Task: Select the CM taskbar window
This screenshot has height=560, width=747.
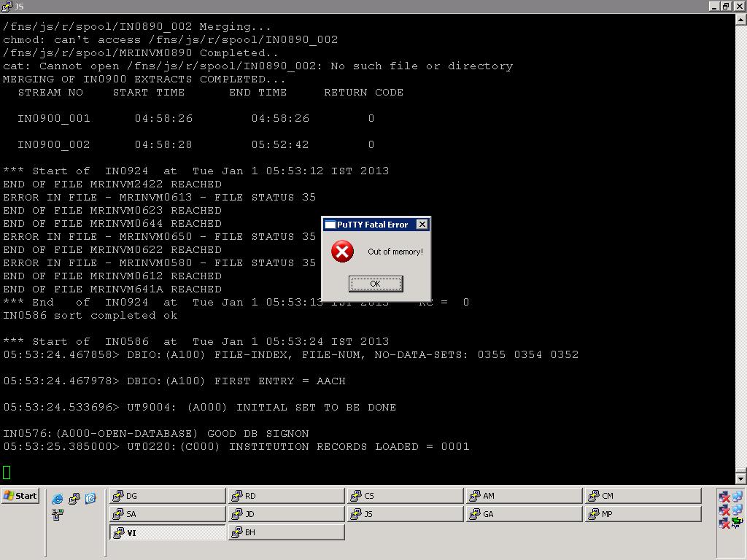Action: click(642, 496)
